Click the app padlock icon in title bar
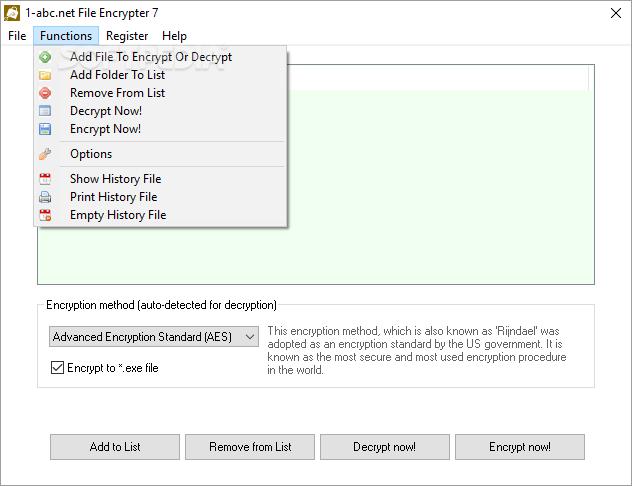 (12, 13)
